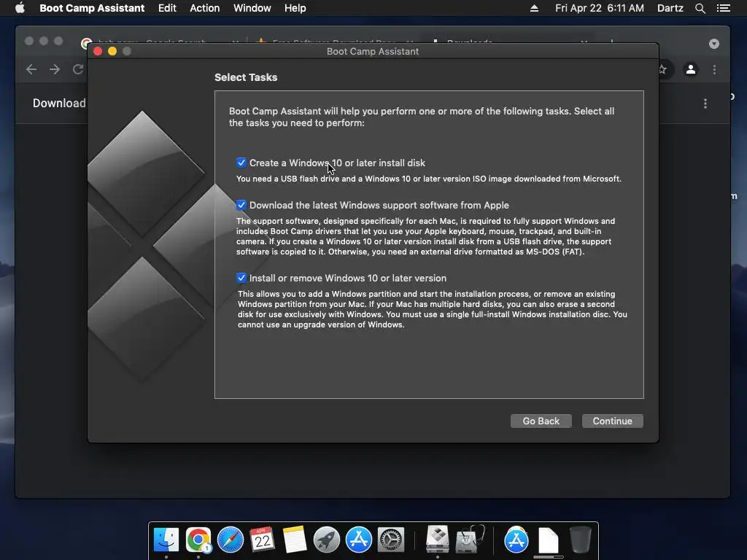The width and height of the screenshot is (747, 560).
Task: Click the eject icon in menu bar
Action: 534,8
